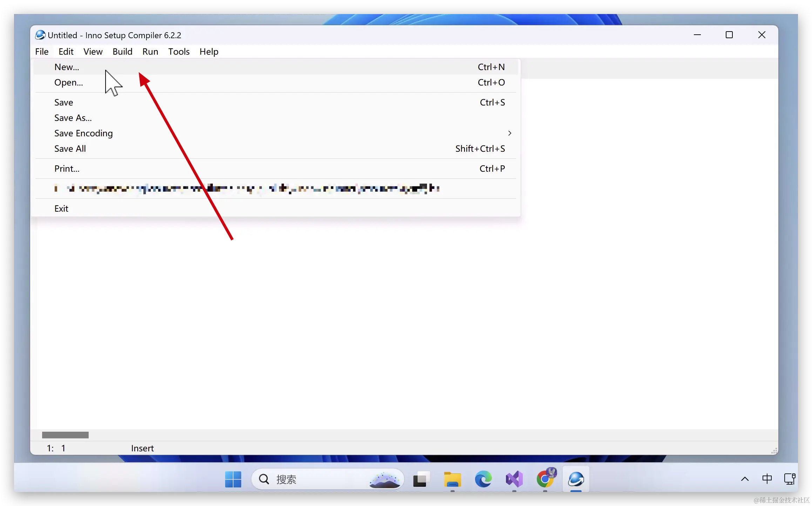Click the display tray icon
This screenshot has height=506, width=812.
(790, 479)
